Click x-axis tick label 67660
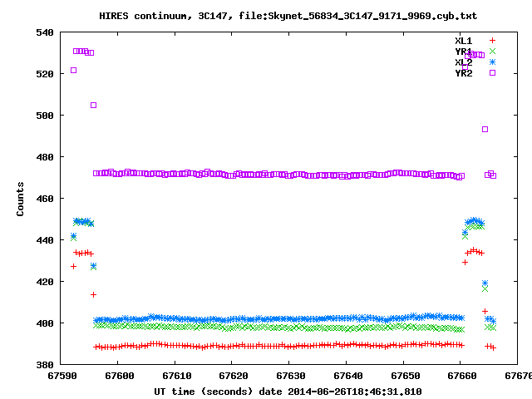Screen dimensions: 532x399 462,376
